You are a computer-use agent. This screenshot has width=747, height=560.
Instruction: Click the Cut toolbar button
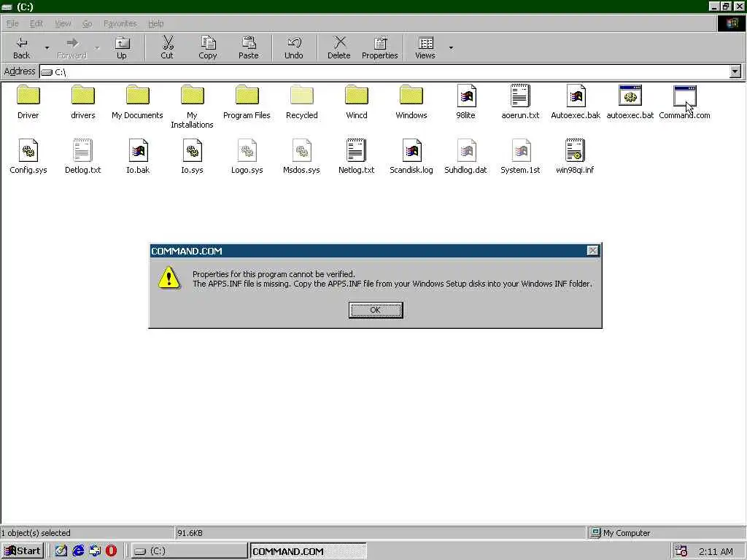(167, 47)
